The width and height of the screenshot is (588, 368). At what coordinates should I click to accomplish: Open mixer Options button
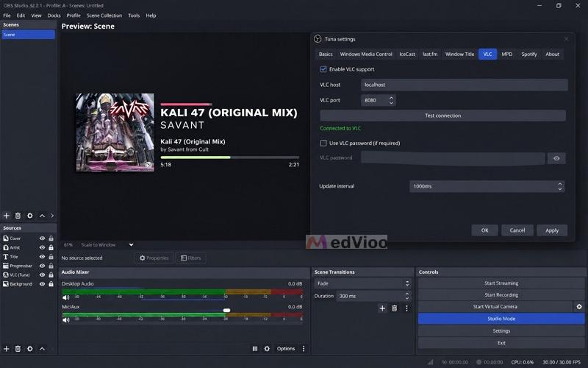[286, 349]
